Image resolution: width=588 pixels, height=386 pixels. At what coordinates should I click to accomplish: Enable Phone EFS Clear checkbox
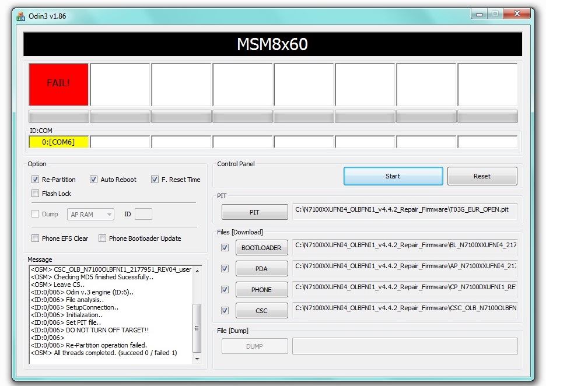pos(35,238)
